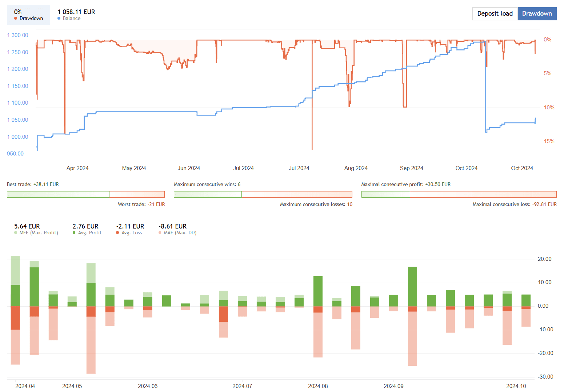
Task: Select the light green MFE legend marker
Action: pyautogui.click(x=15, y=233)
